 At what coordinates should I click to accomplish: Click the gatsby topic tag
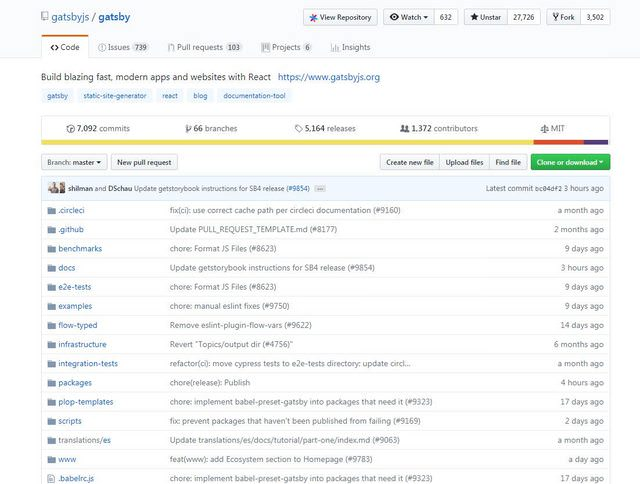pyautogui.click(x=57, y=96)
